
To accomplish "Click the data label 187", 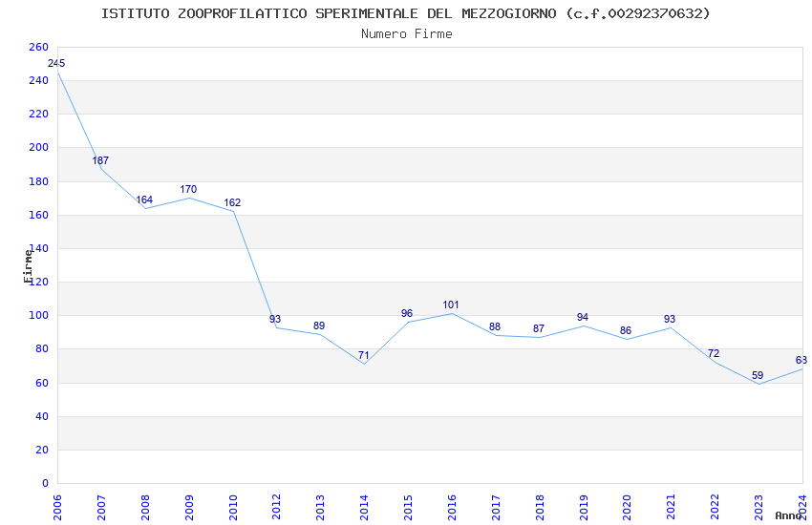I will pyautogui.click(x=100, y=160).
